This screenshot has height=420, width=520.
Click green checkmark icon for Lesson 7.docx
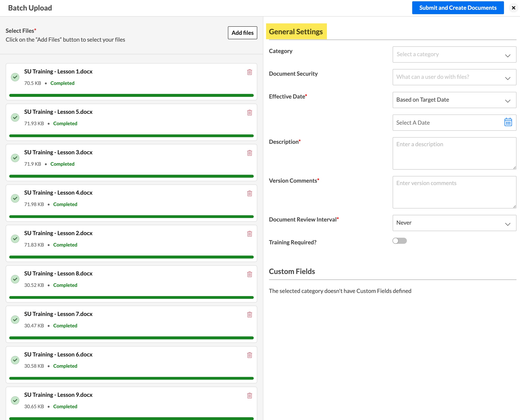click(x=15, y=320)
